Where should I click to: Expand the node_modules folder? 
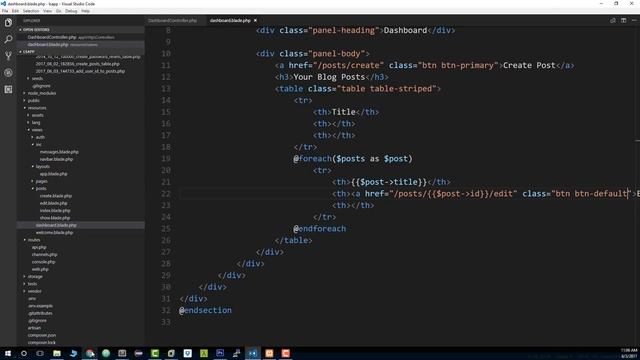(41, 93)
